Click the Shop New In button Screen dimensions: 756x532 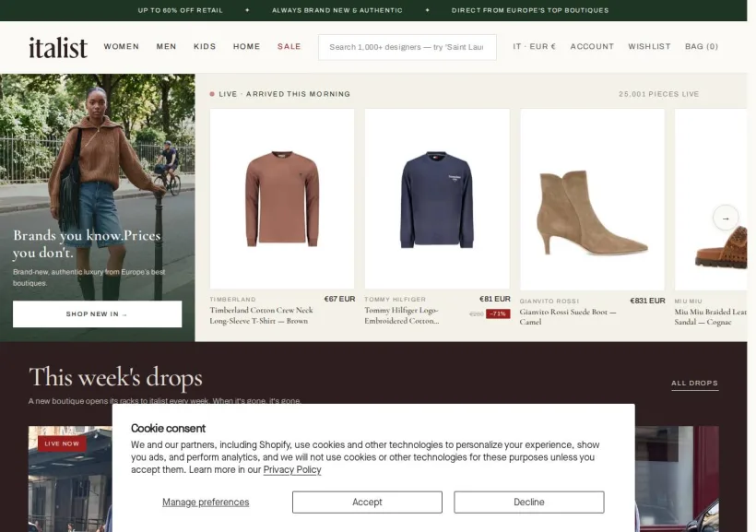pos(98,314)
